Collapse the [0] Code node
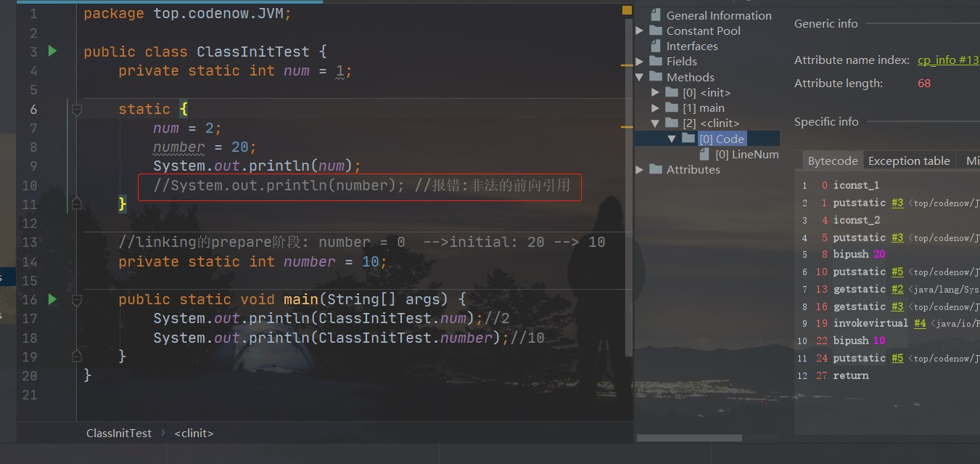 click(672, 139)
